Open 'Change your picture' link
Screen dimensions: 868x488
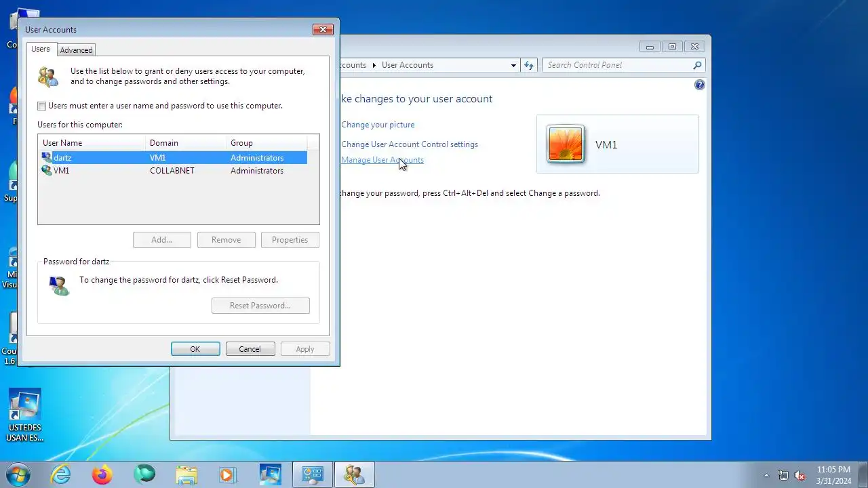378,125
